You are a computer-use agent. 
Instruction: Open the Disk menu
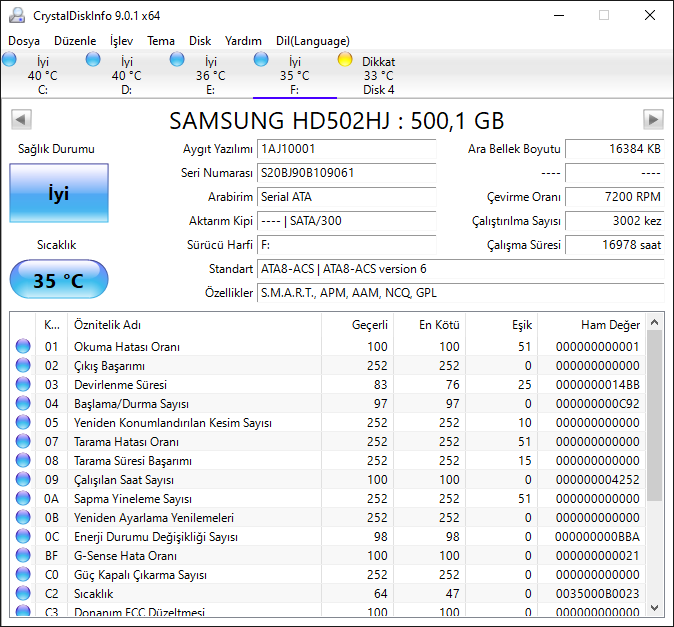pos(200,41)
